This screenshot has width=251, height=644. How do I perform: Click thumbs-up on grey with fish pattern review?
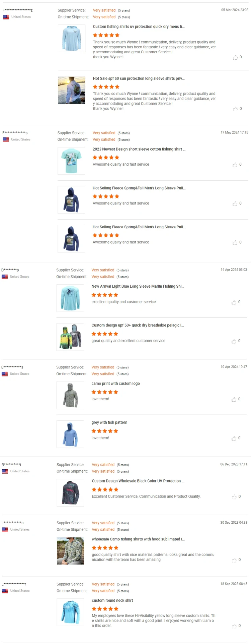click(234, 438)
